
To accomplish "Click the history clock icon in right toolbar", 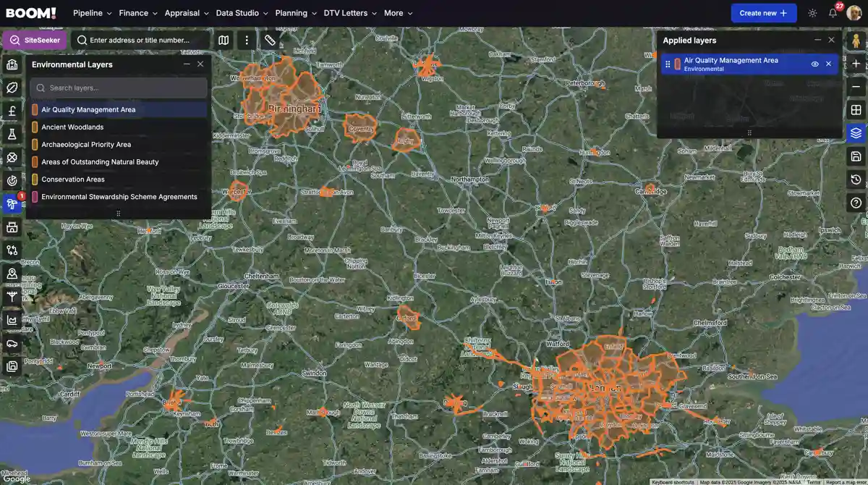I will [856, 180].
